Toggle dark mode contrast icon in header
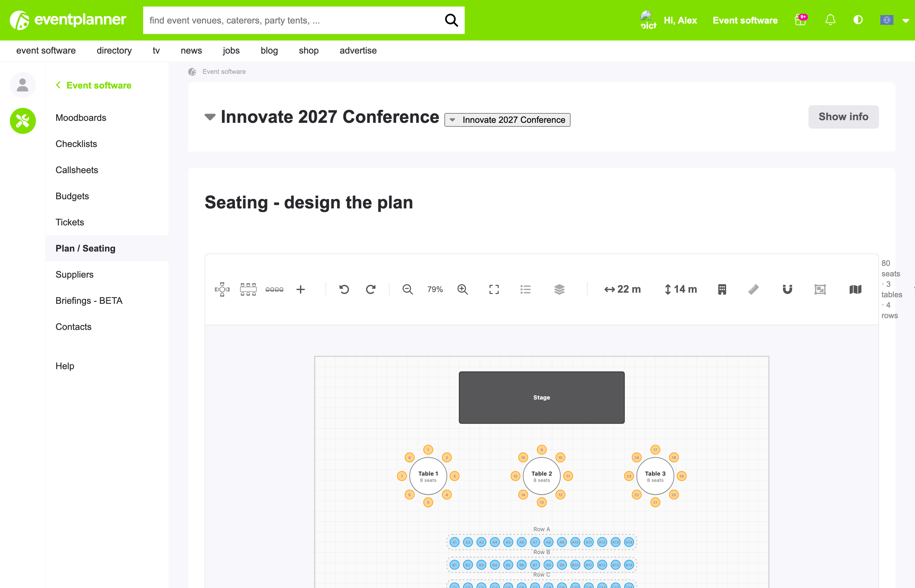Viewport: 915px width, 588px height. (x=858, y=20)
